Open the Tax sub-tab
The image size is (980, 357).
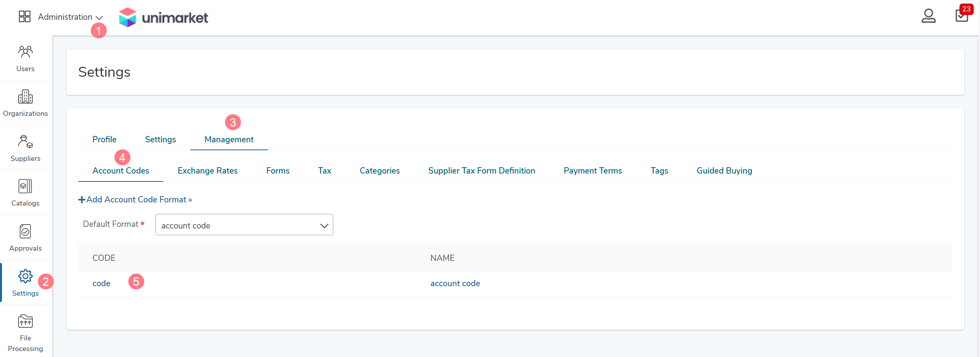pos(325,170)
